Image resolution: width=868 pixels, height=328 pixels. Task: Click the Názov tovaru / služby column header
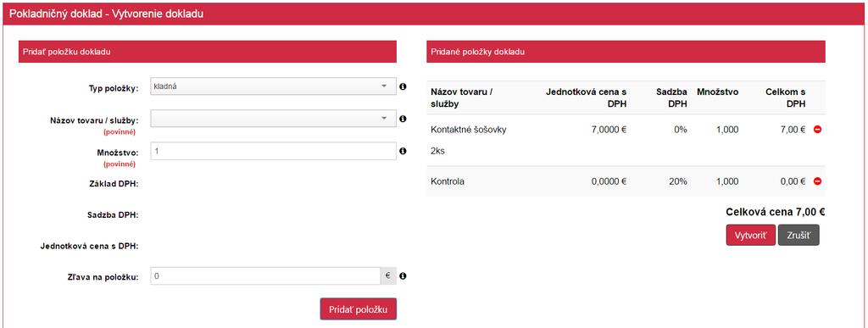pyautogui.click(x=462, y=98)
